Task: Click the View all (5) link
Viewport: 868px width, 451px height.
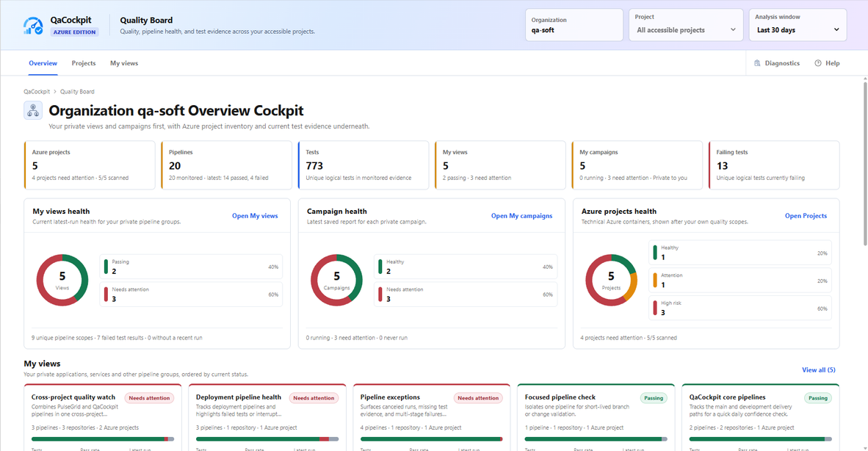Action: click(818, 369)
